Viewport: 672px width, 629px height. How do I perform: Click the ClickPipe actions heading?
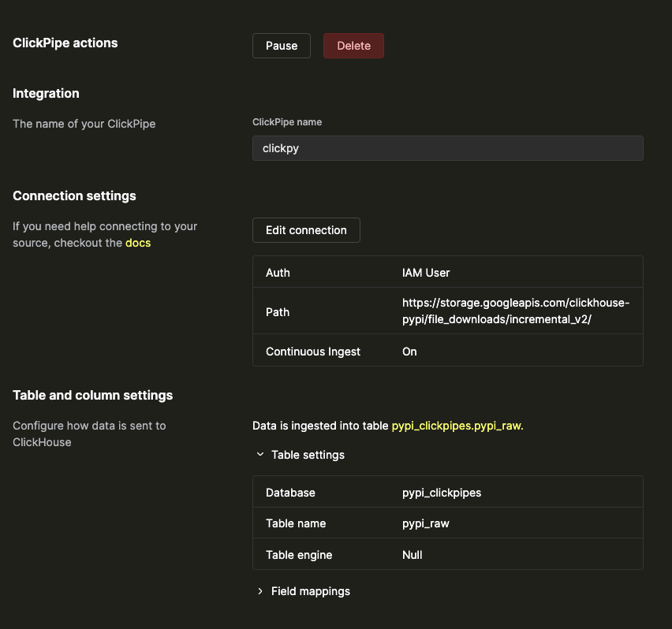(65, 43)
